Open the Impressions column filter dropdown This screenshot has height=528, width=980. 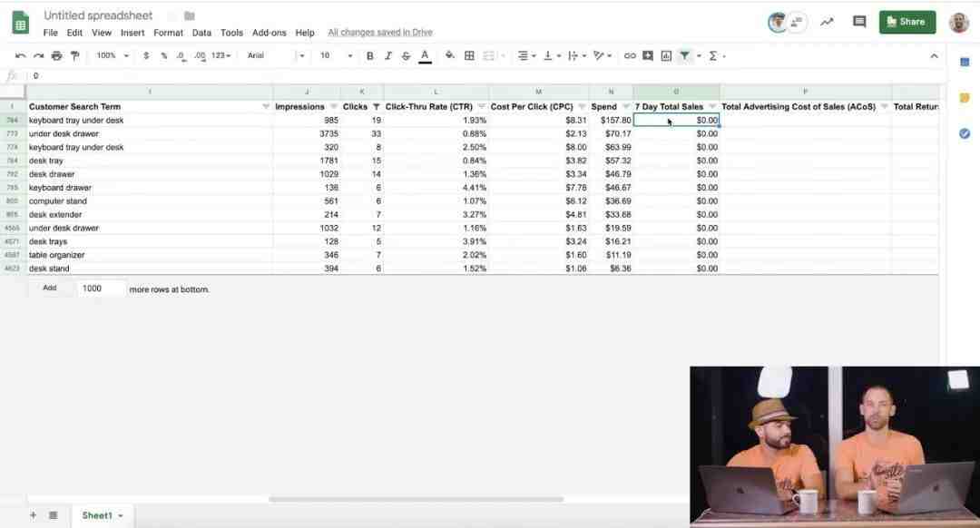pos(333,107)
